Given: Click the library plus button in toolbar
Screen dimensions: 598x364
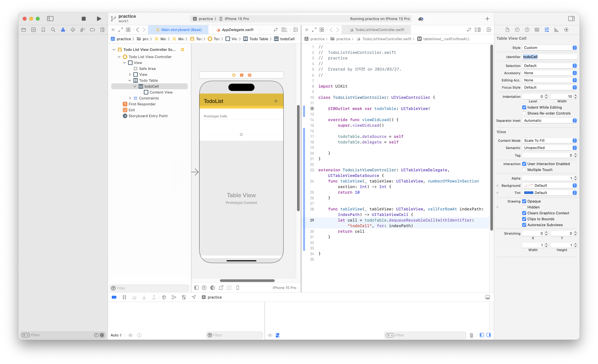Looking at the screenshot, I should 487,19.
